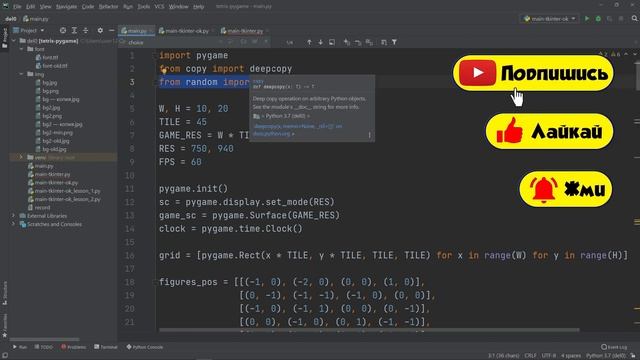Start debugging with the green bug icon

(x=598, y=19)
